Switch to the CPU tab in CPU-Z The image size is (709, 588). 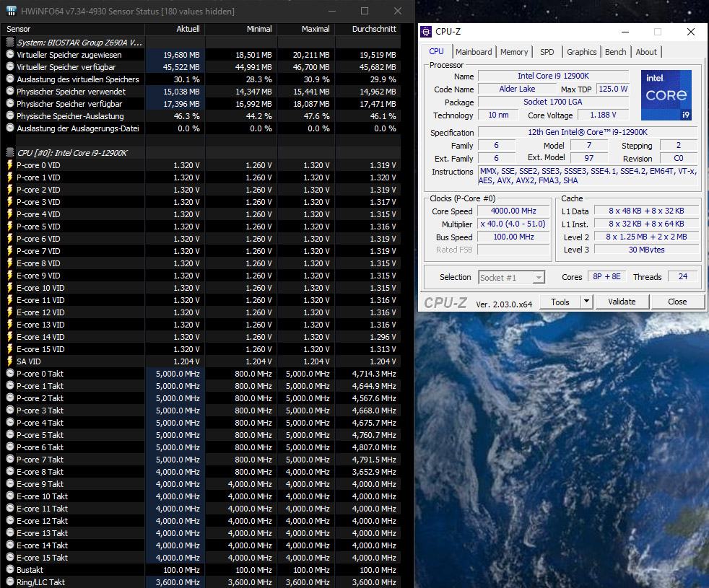click(436, 51)
